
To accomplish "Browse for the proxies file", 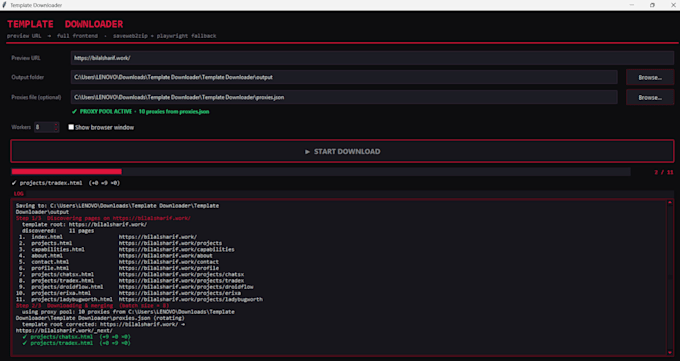I will [x=650, y=97].
